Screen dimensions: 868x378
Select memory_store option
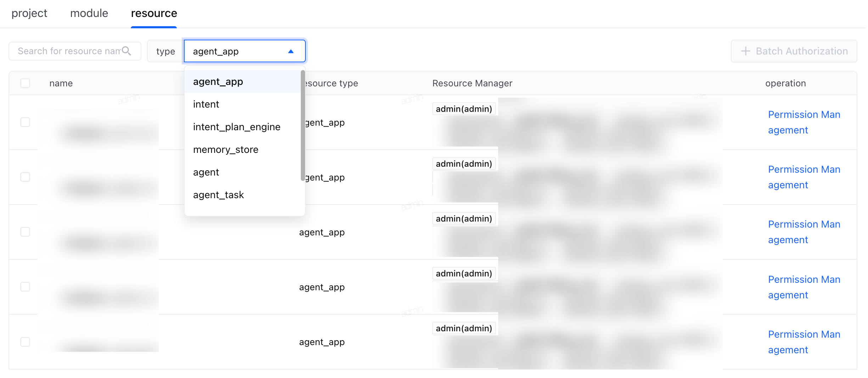[x=243, y=150]
